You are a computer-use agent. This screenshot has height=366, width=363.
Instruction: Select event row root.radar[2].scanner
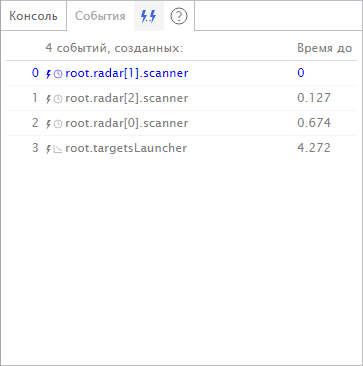point(181,98)
